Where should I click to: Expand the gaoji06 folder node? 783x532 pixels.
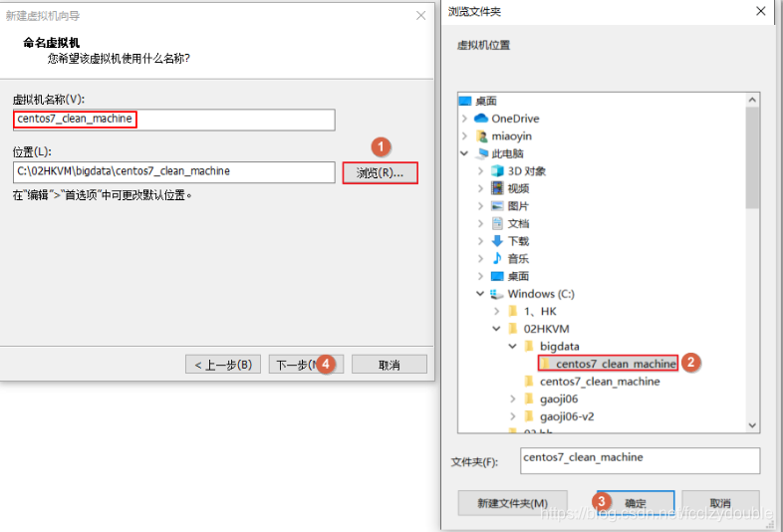[x=512, y=399]
